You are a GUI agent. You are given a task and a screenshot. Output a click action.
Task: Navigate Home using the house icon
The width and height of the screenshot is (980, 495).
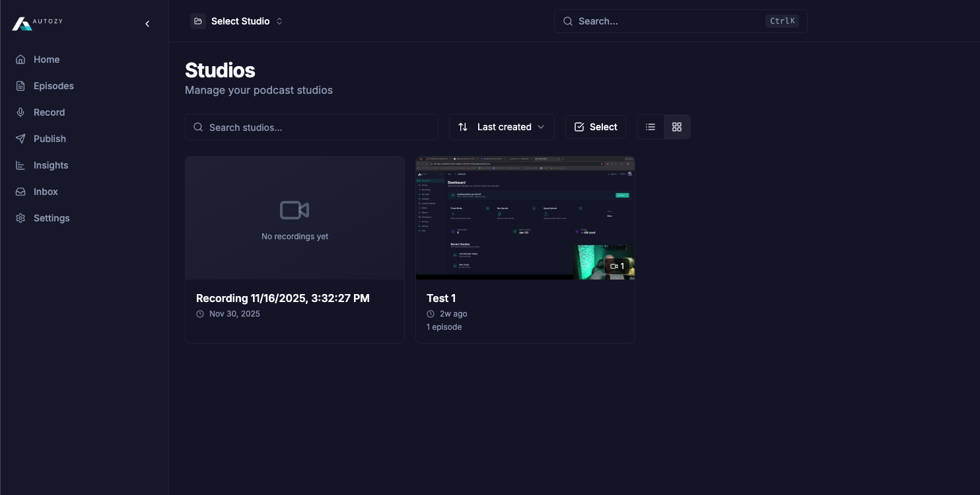20,59
